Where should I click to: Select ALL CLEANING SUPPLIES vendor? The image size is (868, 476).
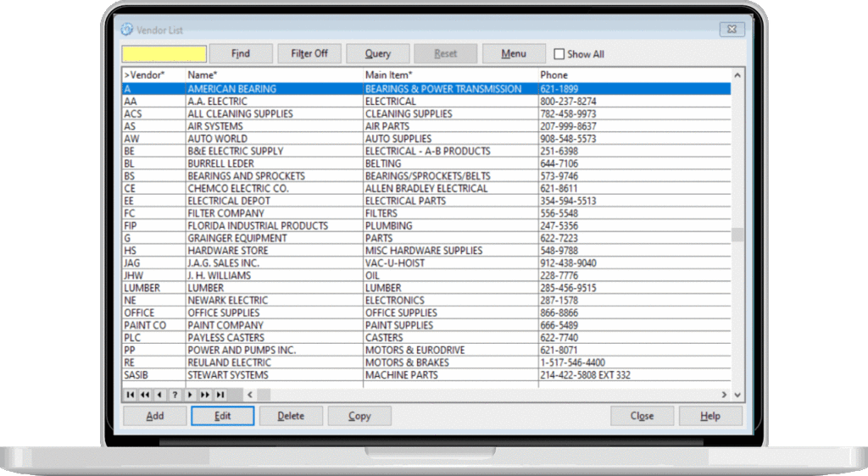[426, 113]
